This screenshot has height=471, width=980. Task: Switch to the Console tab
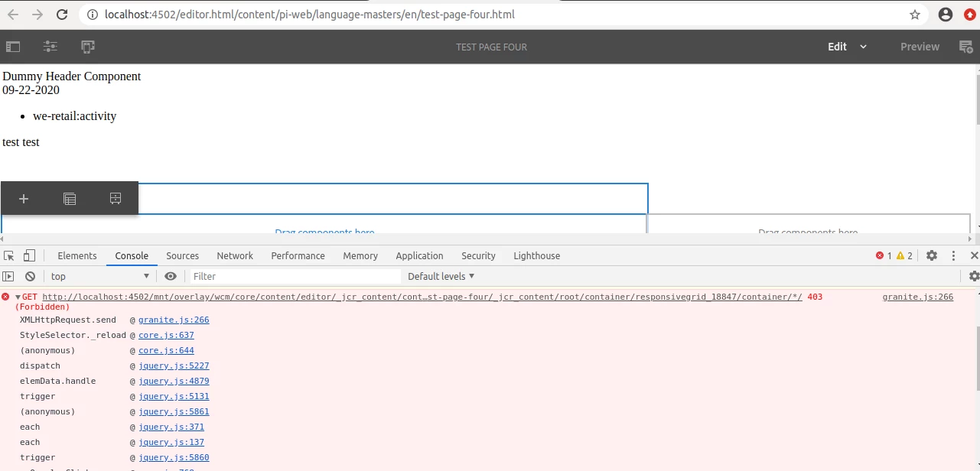[132, 255]
